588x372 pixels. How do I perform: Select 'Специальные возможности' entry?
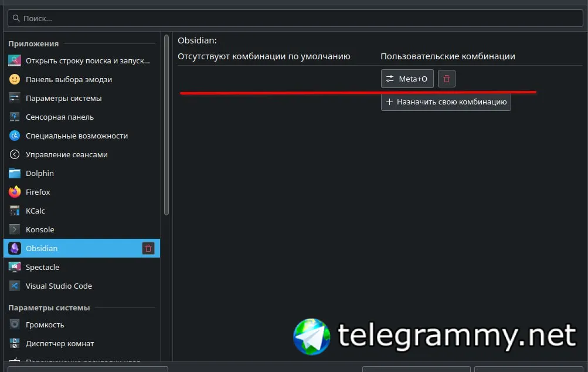click(x=81, y=136)
